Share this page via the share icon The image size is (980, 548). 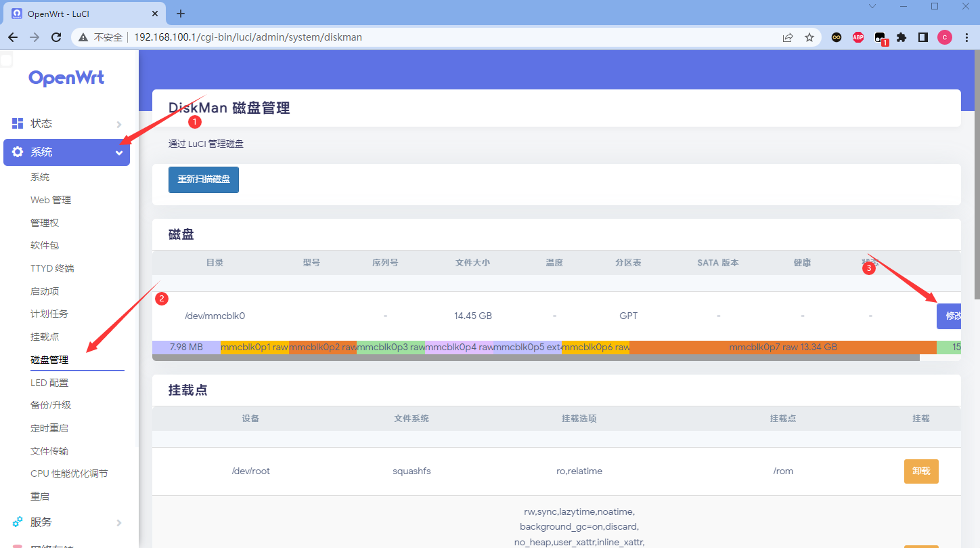coord(788,37)
